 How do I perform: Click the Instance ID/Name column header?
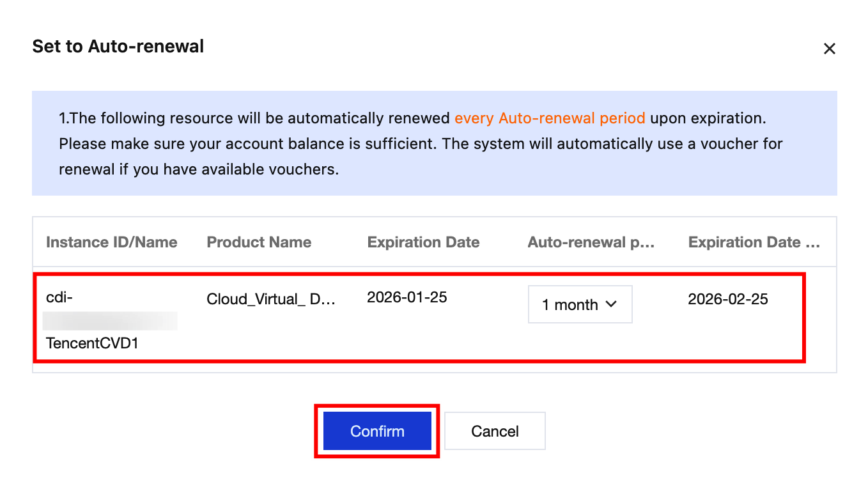coord(112,242)
